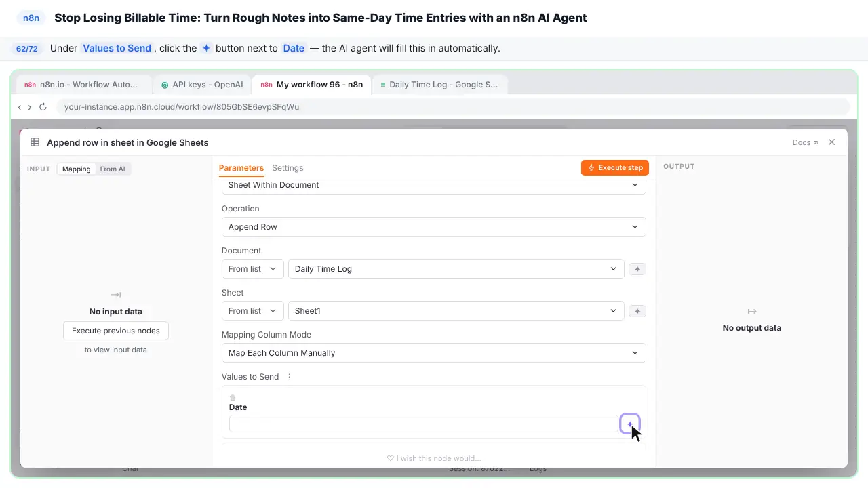Image resolution: width=868 pixels, height=488 pixels.
Task: Click the sparkle button beside Sheet1
Action: [x=637, y=311]
